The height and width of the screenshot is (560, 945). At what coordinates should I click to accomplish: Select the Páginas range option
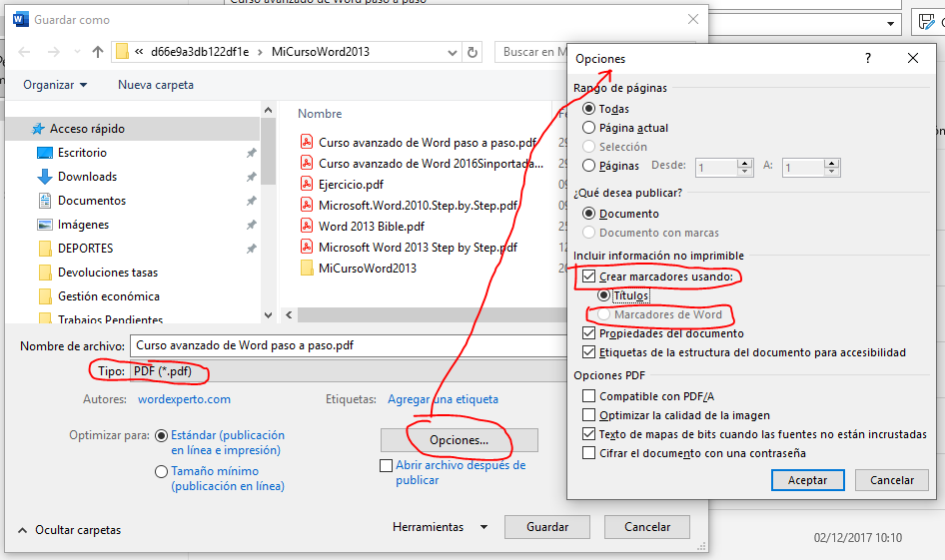pos(588,166)
